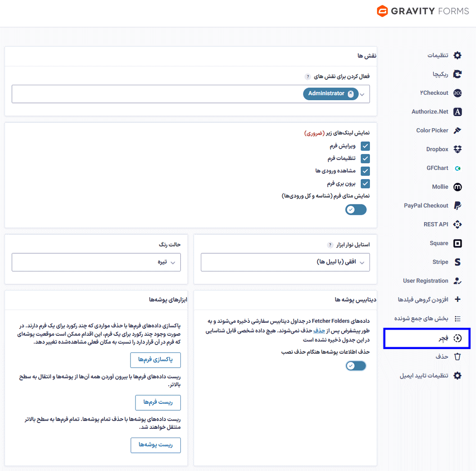Click the پاکسازی فرم‌ها button
This screenshot has height=471, width=476.
[x=155, y=360]
